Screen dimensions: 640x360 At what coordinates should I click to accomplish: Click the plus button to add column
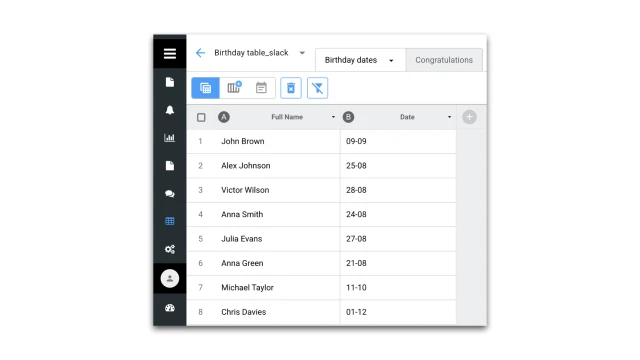469,117
